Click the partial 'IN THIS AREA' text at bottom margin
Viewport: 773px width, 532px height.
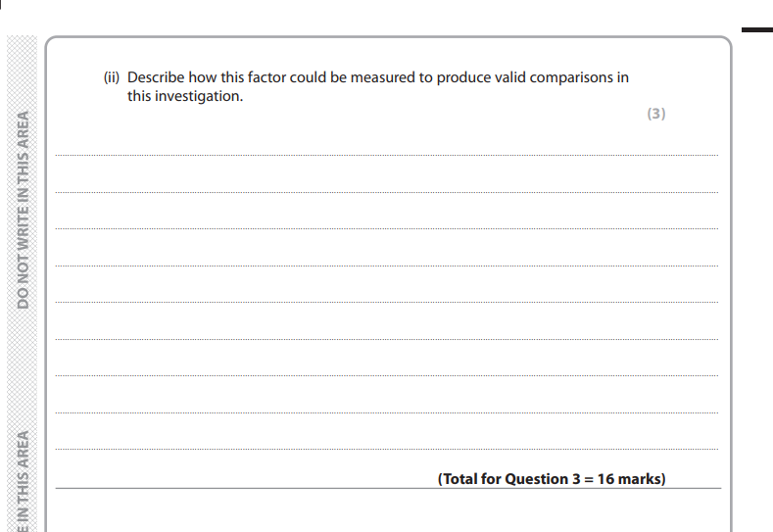pyautogui.click(x=23, y=481)
